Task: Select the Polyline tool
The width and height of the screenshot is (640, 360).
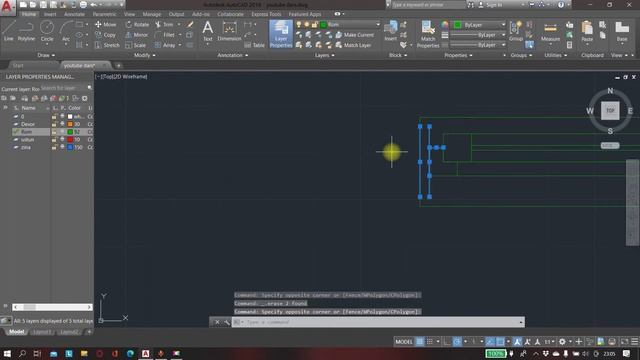Action: (x=26, y=31)
